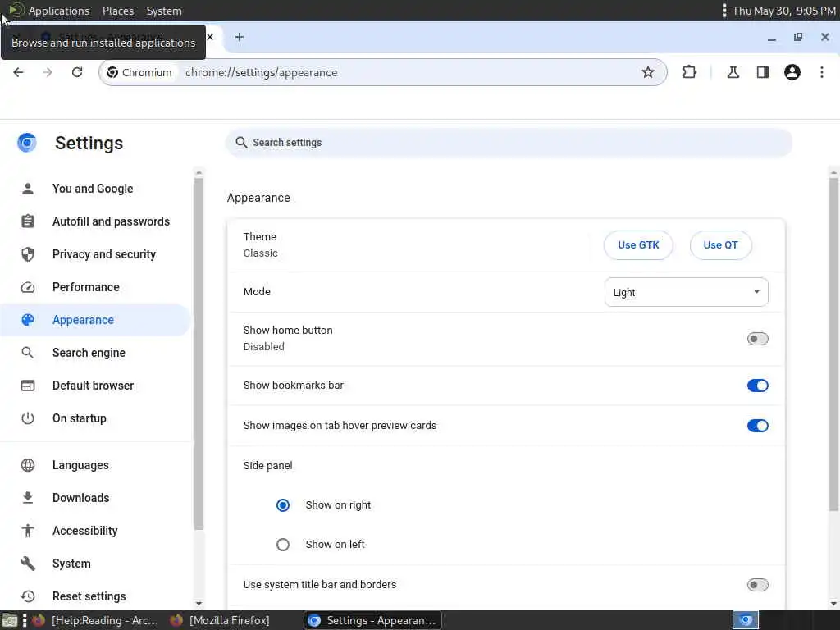Image resolution: width=840 pixels, height=630 pixels.
Task: Open the Chrome Labs flask icon
Action: (733, 72)
